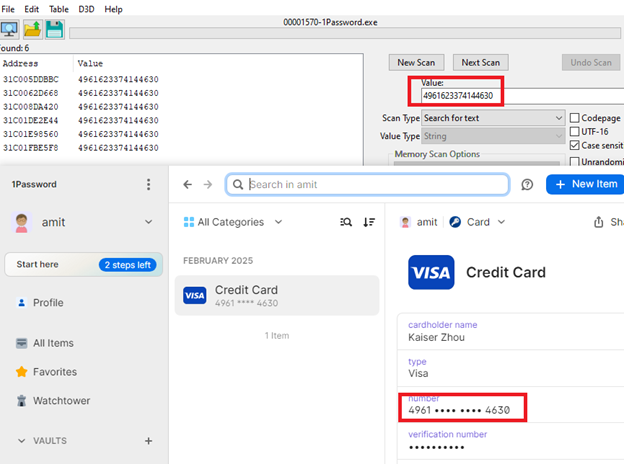The image size is (624, 464).
Task: Click the share icon beside Card
Action: tap(599, 222)
